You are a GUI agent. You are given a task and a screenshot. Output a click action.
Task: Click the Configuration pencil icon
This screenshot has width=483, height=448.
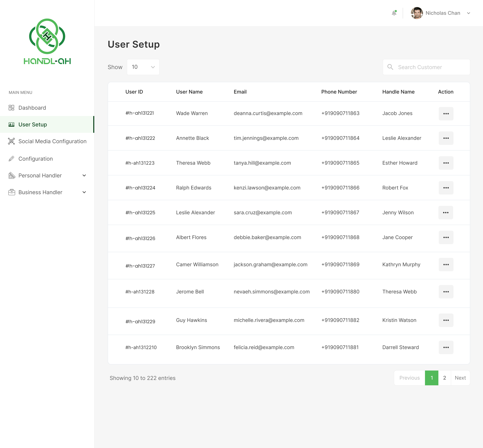(x=11, y=159)
